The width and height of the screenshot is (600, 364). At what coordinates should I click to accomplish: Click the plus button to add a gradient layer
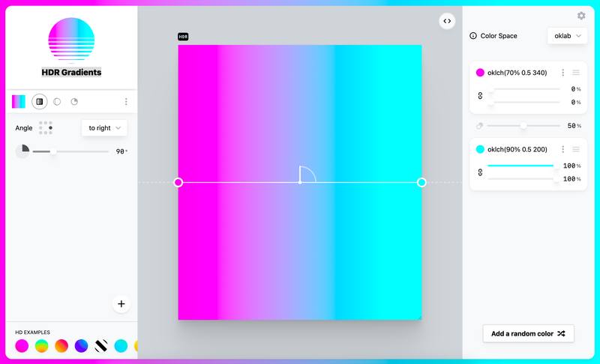click(x=121, y=303)
